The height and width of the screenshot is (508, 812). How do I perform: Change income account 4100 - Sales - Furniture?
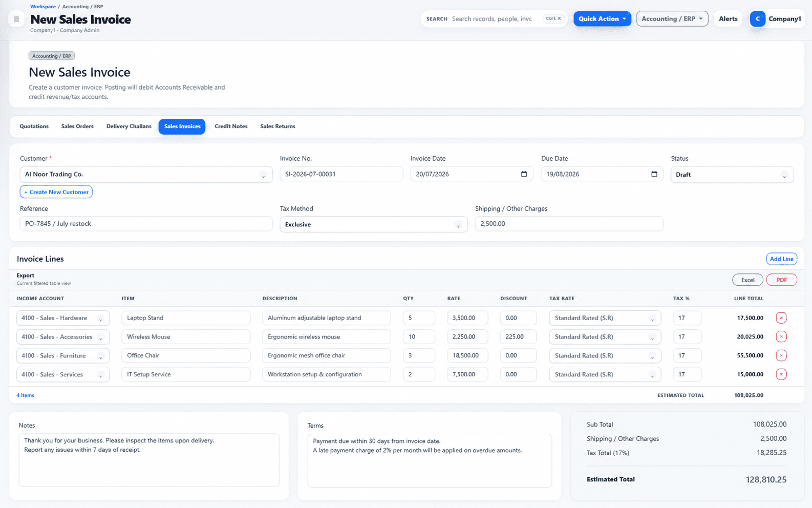(63, 355)
